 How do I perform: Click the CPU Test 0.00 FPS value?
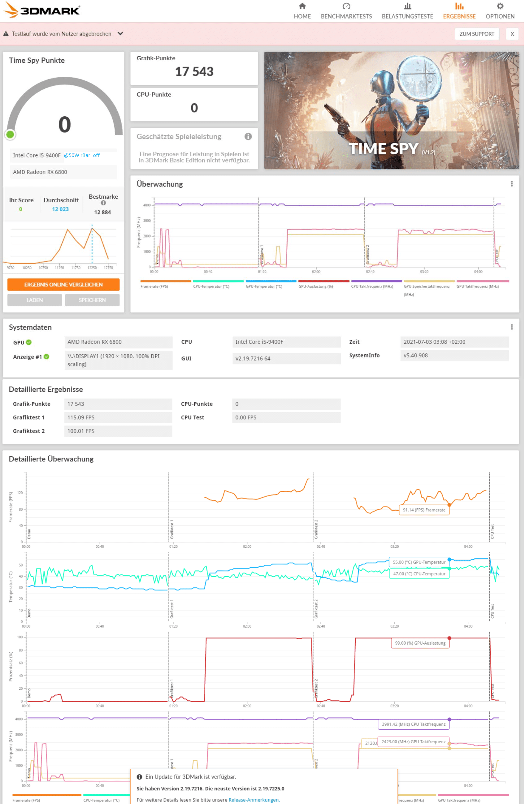click(286, 418)
